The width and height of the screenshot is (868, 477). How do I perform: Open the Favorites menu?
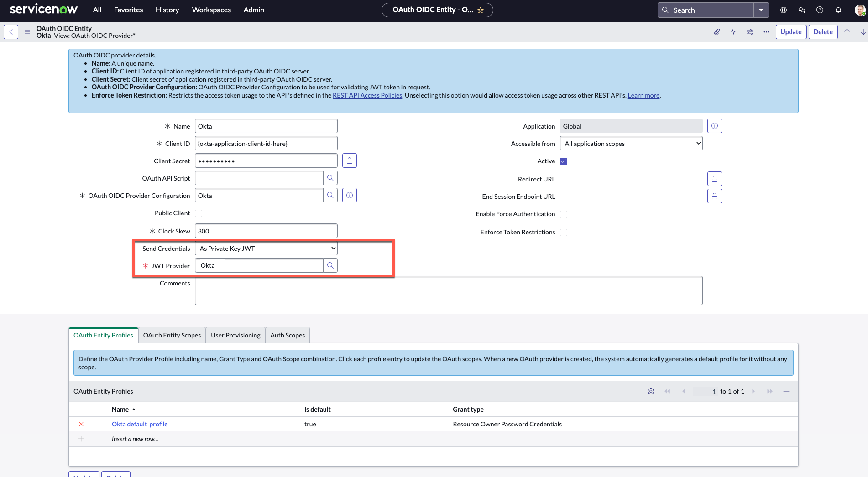[x=128, y=10]
